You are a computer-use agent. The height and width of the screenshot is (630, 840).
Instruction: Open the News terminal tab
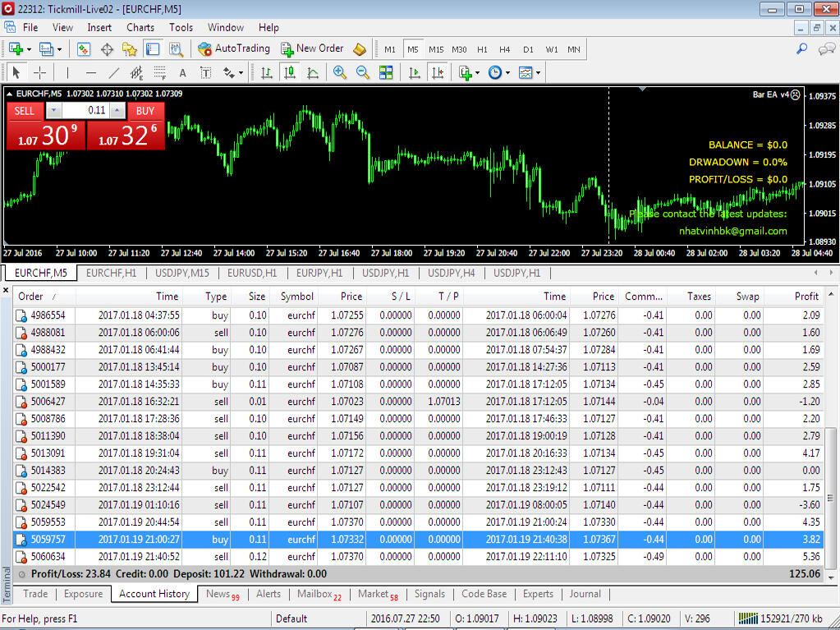pos(223,594)
